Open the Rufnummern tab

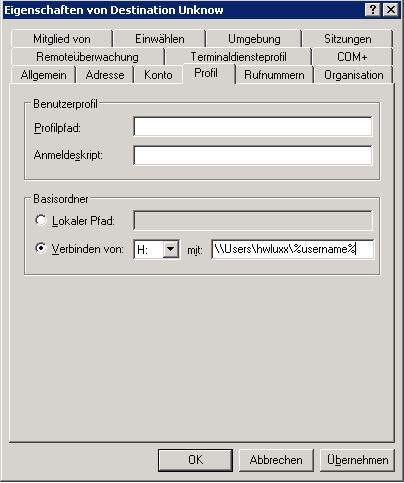[274, 75]
